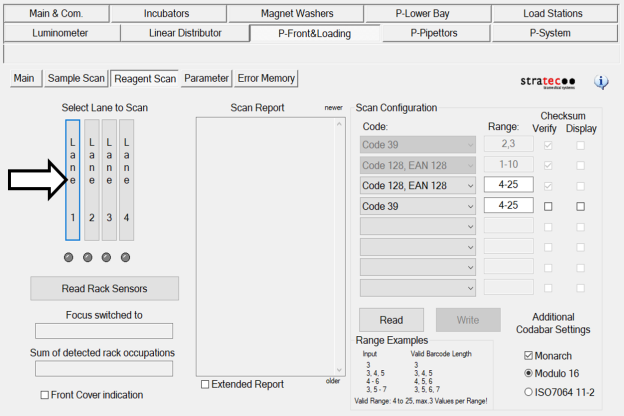The image size is (624, 416).
Task: Select Lane 1 to scan
Action: (72, 180)
